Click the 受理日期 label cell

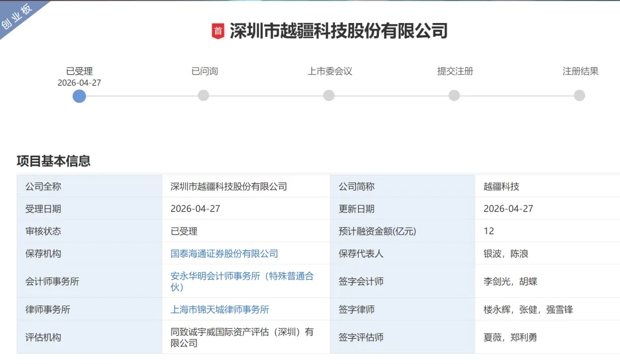point(90,208)
